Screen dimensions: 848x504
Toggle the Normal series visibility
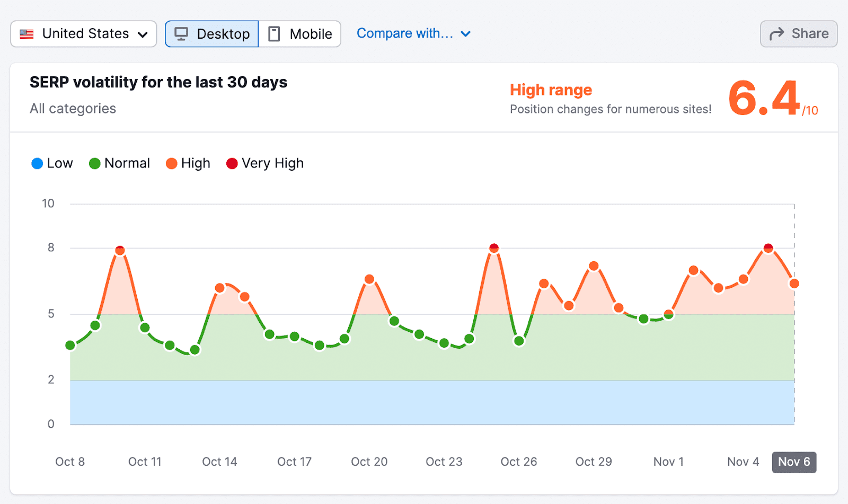[119, 163]
